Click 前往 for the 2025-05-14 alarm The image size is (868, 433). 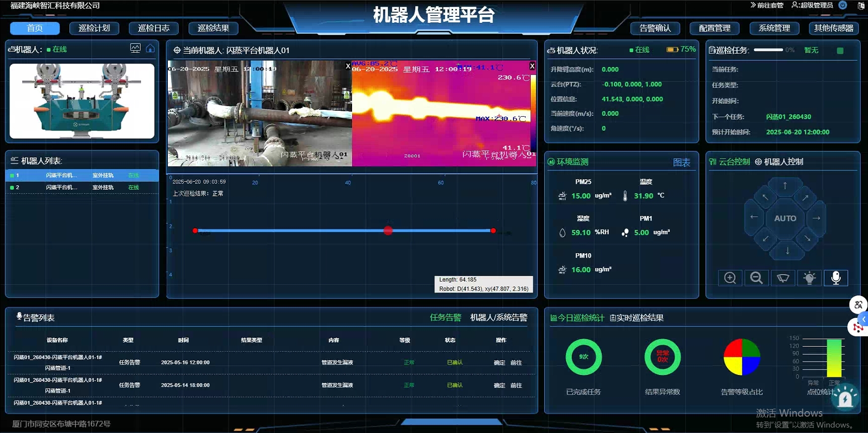pos(516,385)
